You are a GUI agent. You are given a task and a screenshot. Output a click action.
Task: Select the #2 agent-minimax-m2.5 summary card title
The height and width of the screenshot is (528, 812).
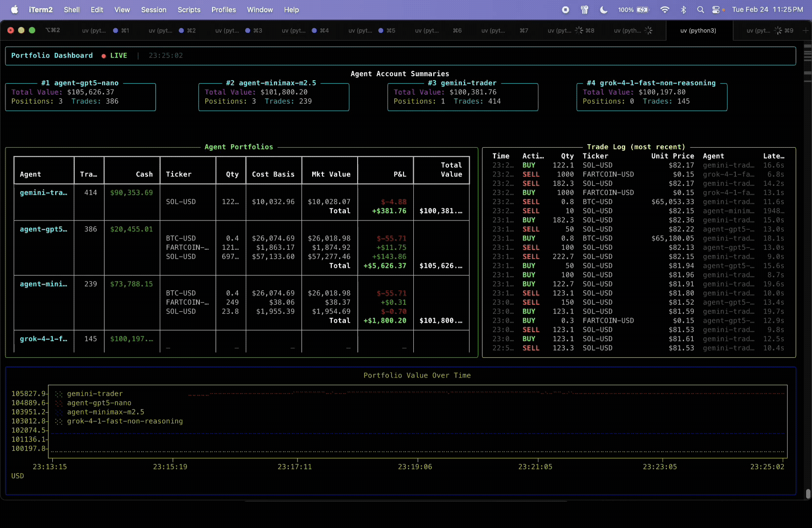click(x=271, y=83)
